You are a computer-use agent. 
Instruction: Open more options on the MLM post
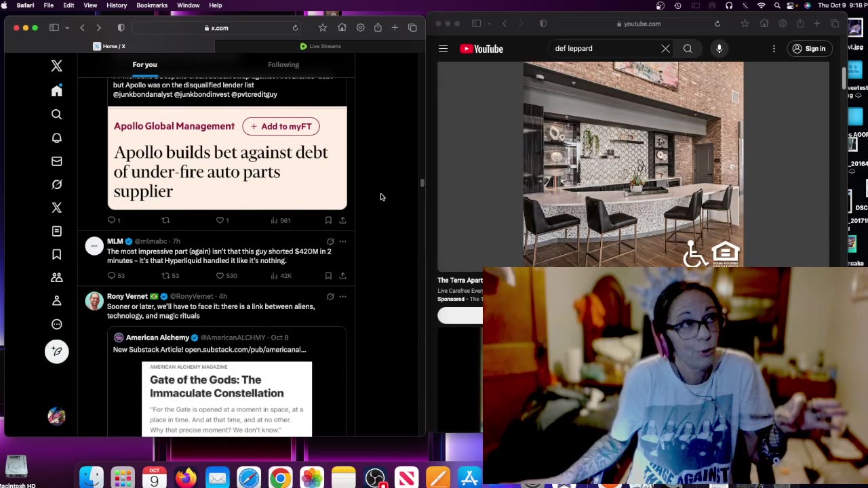pyautogui.click(x=342, y=241)
